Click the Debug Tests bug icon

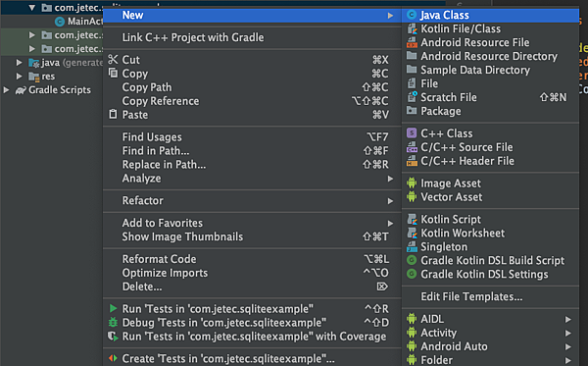[x=113, y=323]
